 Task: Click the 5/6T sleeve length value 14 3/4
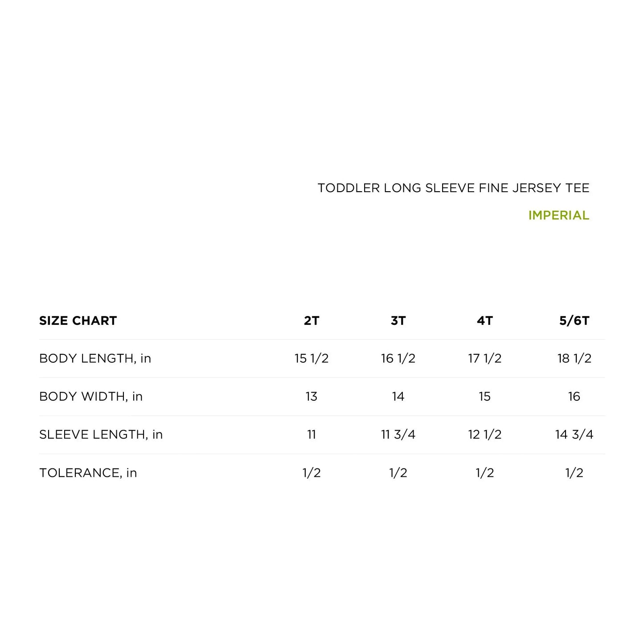pos(574,435)
